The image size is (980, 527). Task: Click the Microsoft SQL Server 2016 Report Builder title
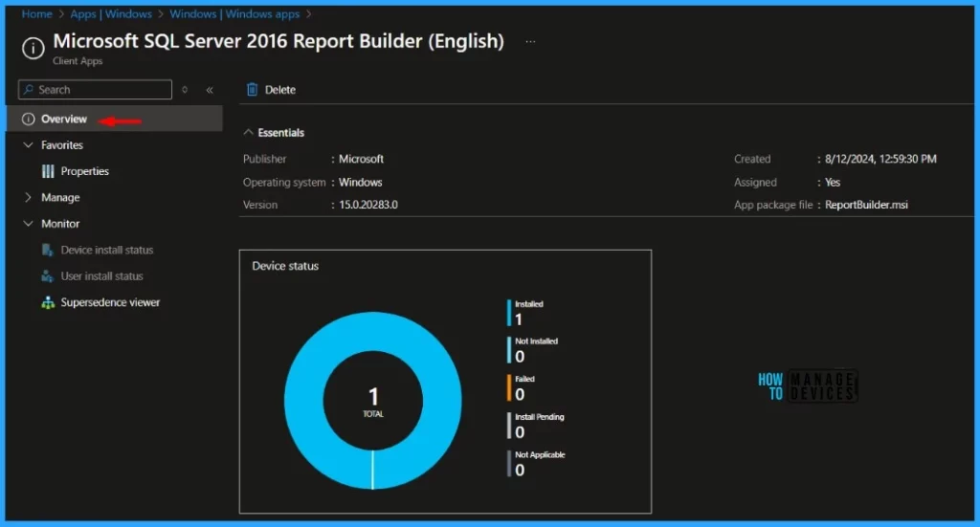[278, 41]
